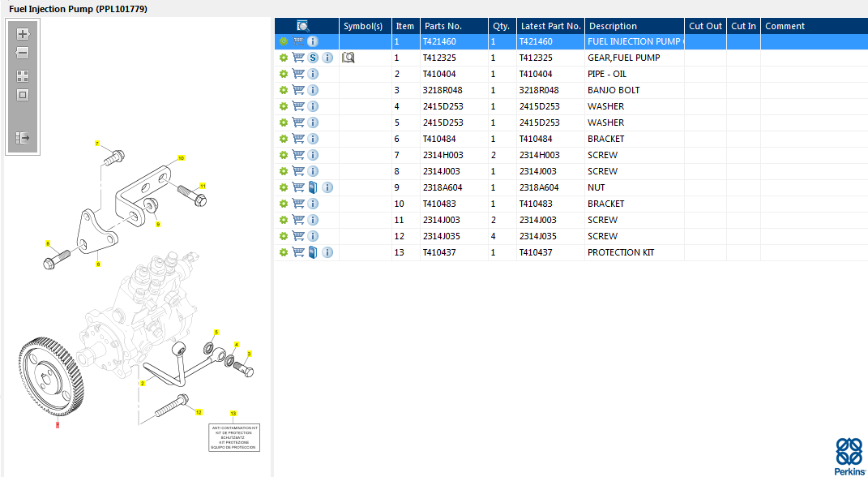Viewport: 868px width, 477px height.
Task: Open the book-magnifier symbol for GEAR,FUEL PUMP
Action: point(348,57)
